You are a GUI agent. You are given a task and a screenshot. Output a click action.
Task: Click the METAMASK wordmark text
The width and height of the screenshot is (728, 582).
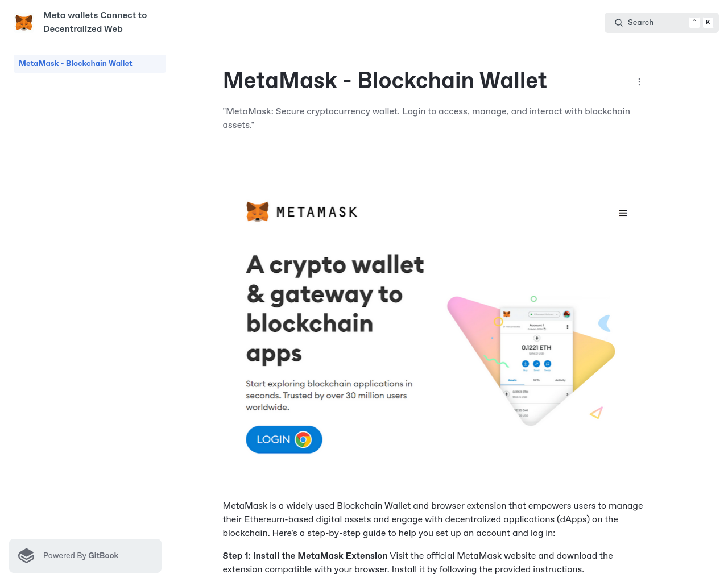coord(317,213)
